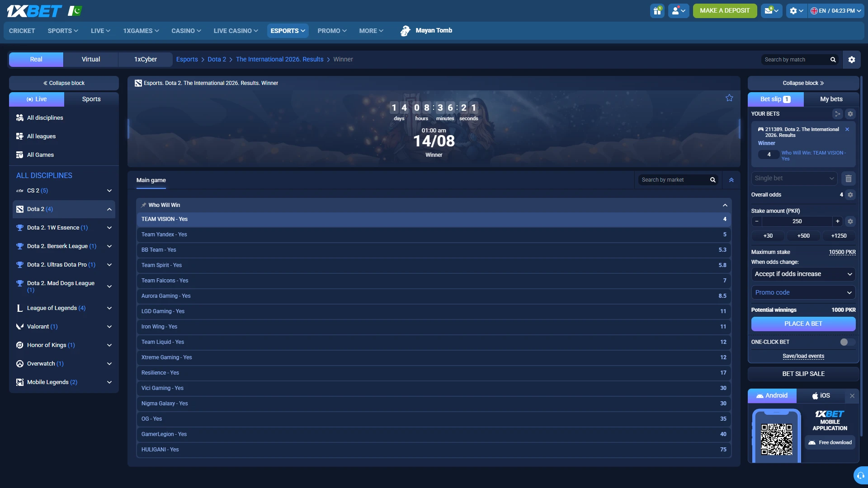Image resolution: width=868 pixels, height=488 pixels.
Task: Toggle the One-Click Bet switch
Action: (x=847, y=342)
